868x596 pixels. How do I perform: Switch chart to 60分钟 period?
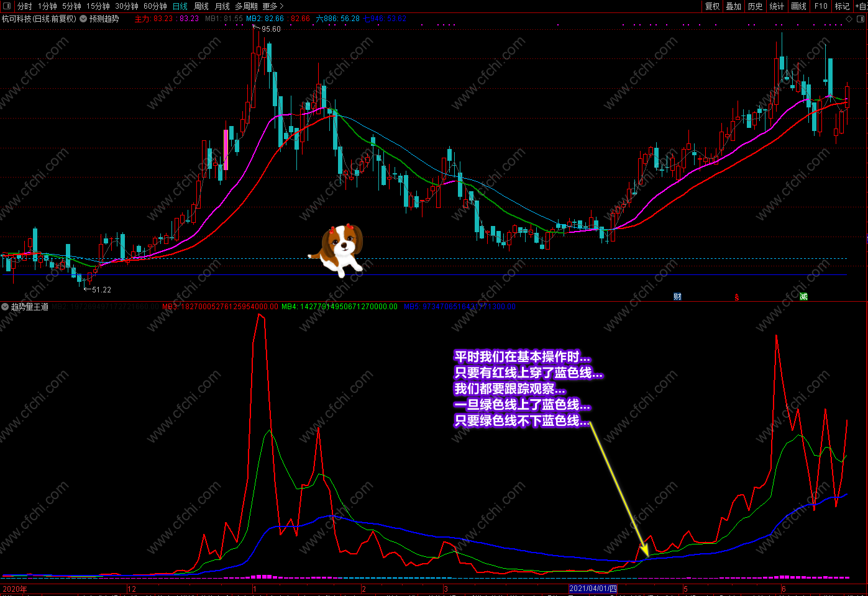[155, 6]
